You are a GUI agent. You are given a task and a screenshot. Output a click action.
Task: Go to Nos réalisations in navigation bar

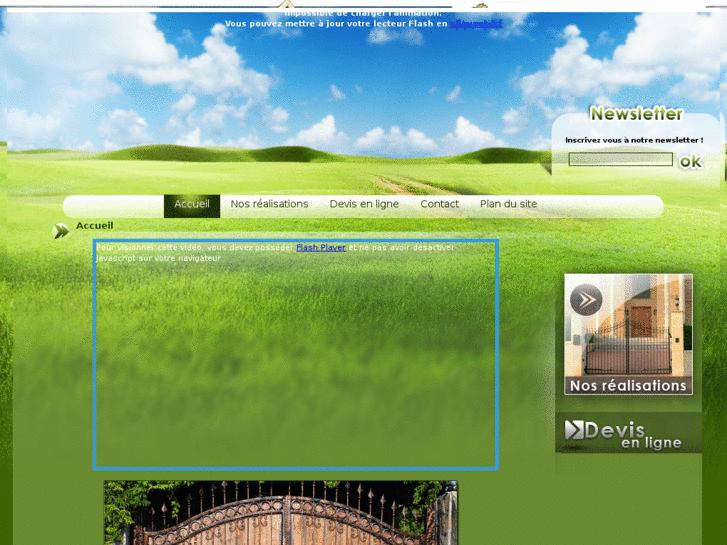click(269, 204)
